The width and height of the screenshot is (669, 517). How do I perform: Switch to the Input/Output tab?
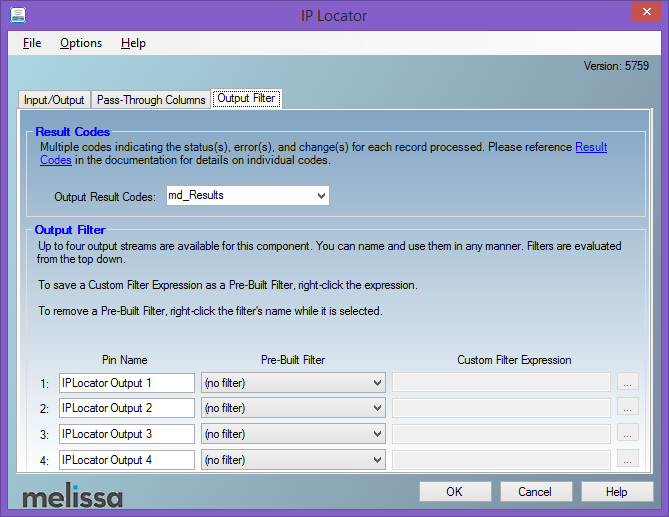54,100
